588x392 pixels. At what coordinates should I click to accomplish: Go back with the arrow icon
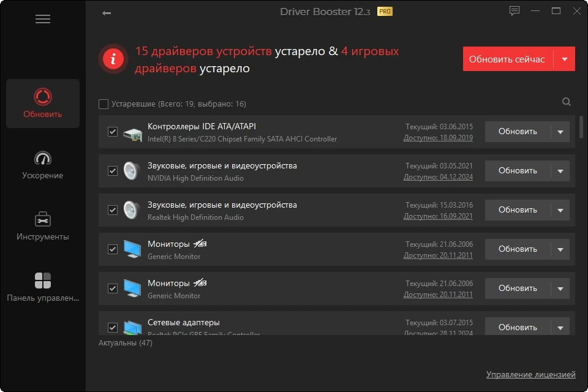click(107, 13)
